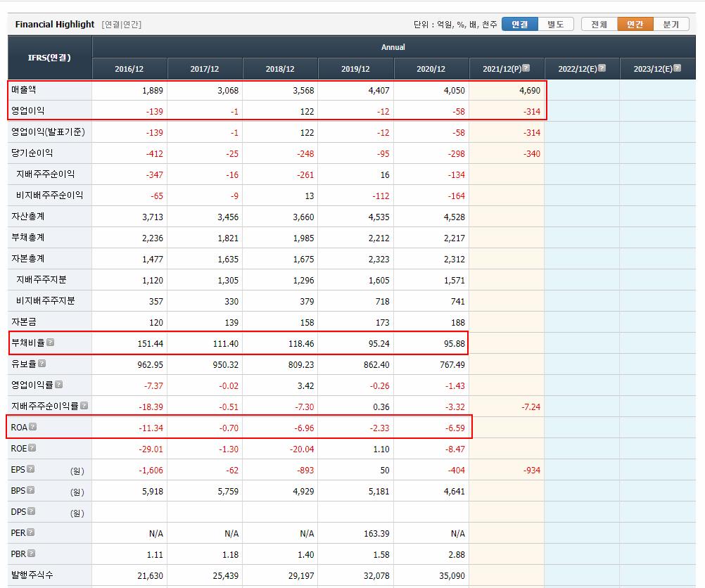This screenshot has height=588, width=705.
Task: Click PER value 163.39
Action: [376, 534]
